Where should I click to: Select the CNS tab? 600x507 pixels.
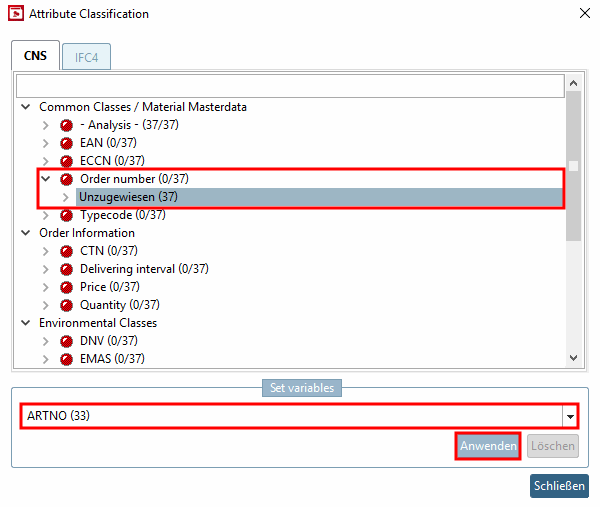click(35, 56)
